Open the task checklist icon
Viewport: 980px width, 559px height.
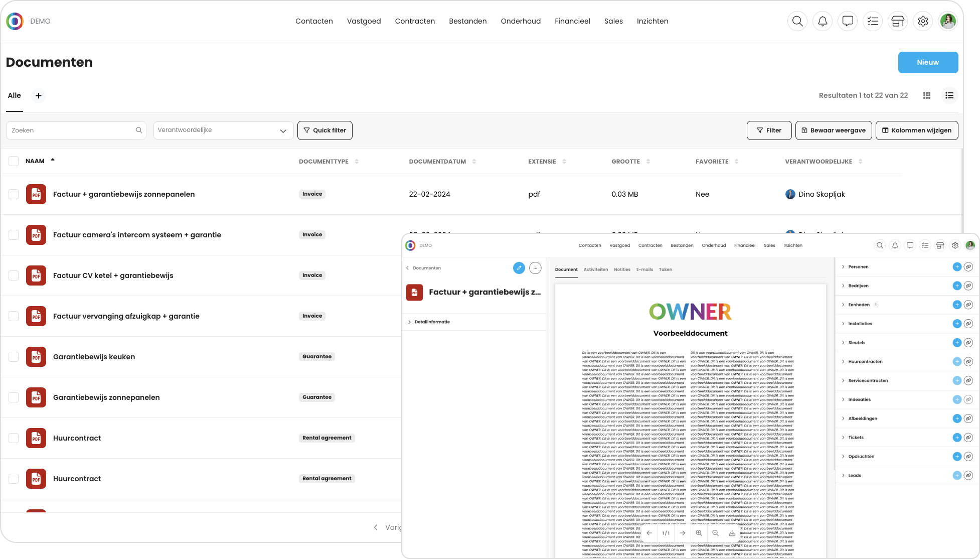873,21
